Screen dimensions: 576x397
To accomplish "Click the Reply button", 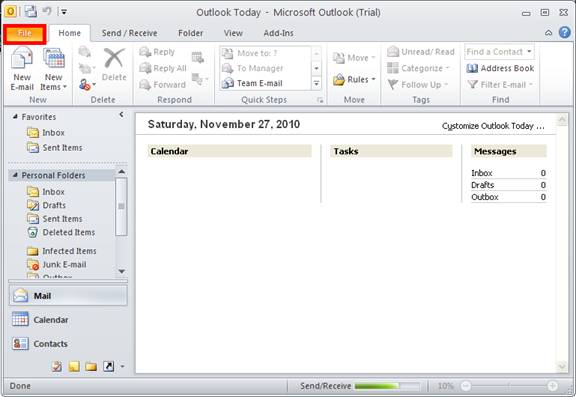I will click(x=157, y=52).
